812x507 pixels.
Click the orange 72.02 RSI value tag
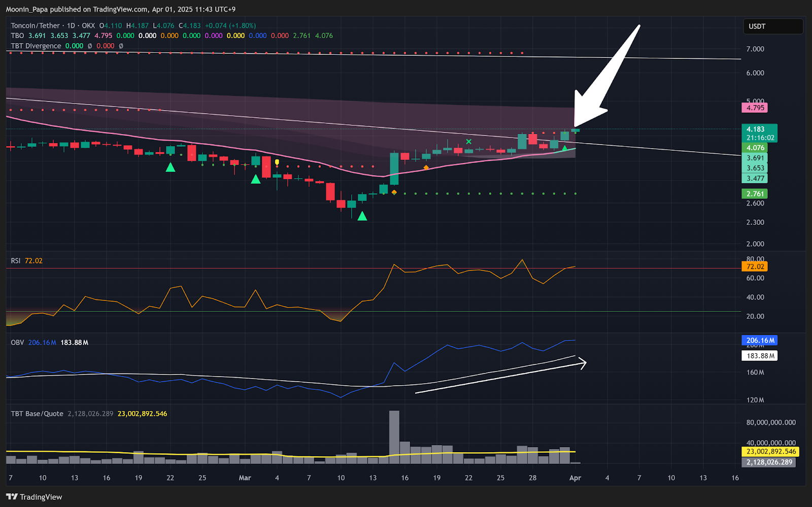coord(755,266)
